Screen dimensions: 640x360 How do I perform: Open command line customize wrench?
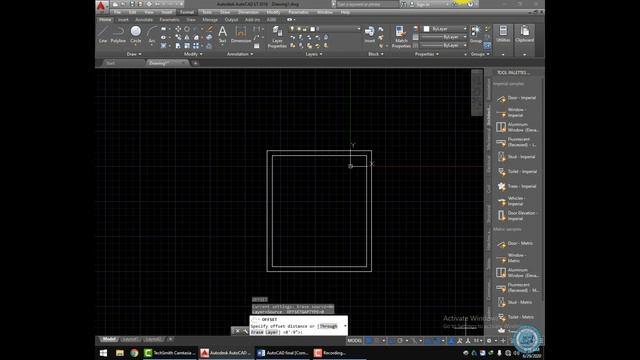pyautogui.click(x=245, y=331)
